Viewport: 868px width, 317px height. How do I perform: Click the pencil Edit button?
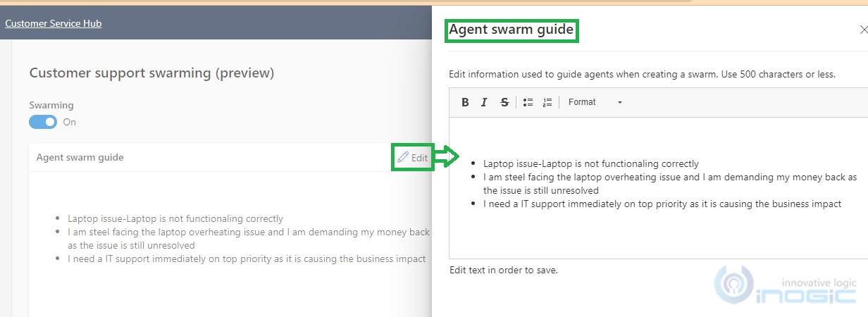(x=412, y=158)
